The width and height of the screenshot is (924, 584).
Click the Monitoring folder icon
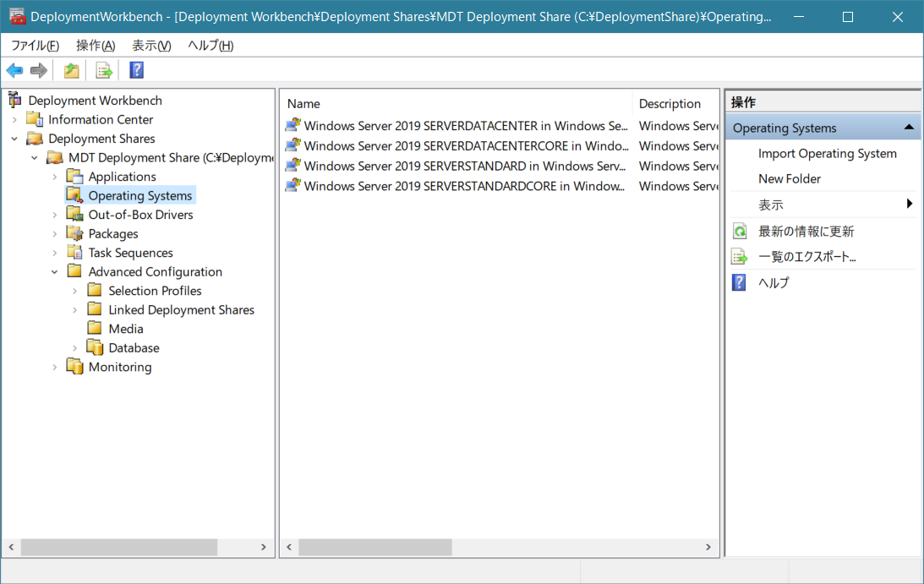point(75,366)
